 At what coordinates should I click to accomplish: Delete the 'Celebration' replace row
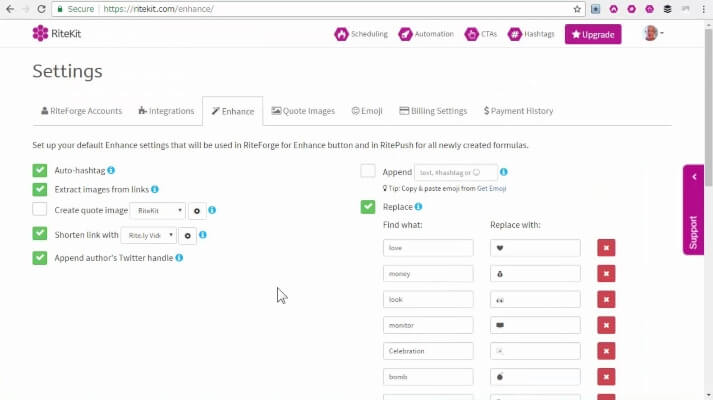coord(606,351)
